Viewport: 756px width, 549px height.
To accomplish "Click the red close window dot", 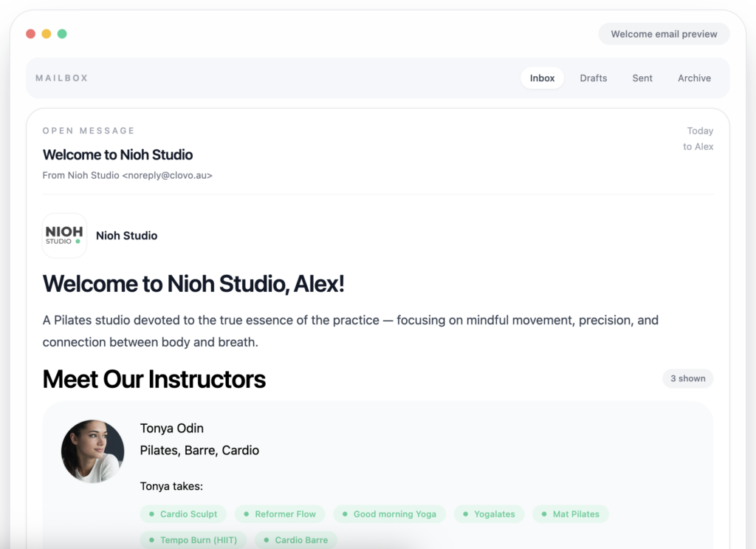I will pos(30,34).
